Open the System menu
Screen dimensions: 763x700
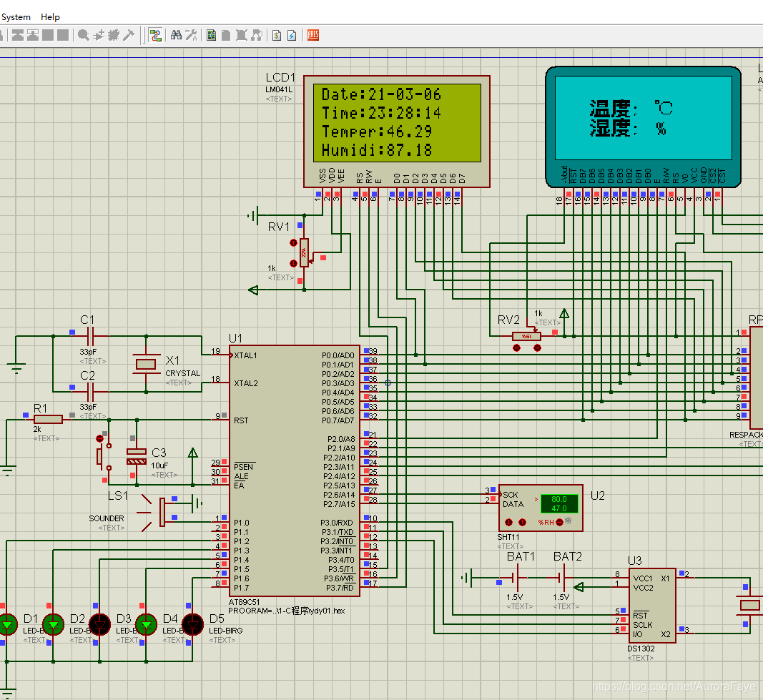(16, 17)
